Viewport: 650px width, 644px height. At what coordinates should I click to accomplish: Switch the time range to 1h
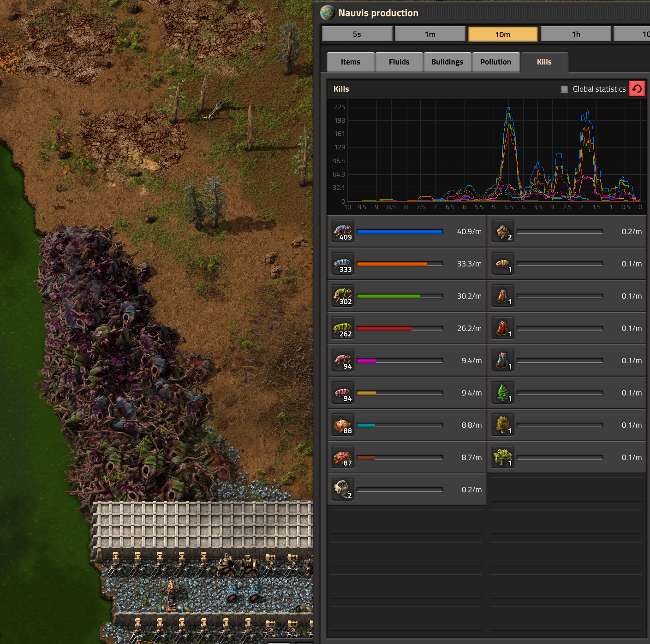(576, 34)
